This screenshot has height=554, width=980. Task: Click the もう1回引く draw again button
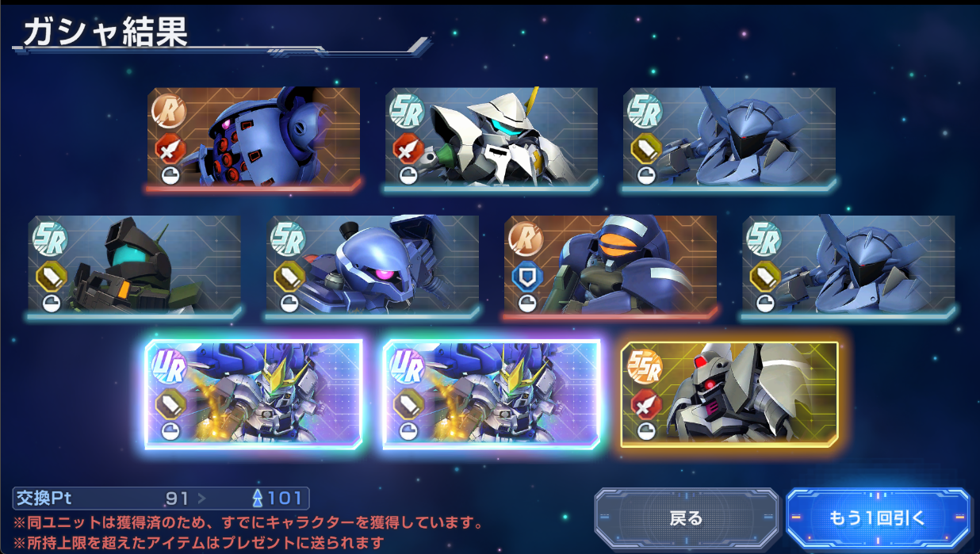click(878, 519)
